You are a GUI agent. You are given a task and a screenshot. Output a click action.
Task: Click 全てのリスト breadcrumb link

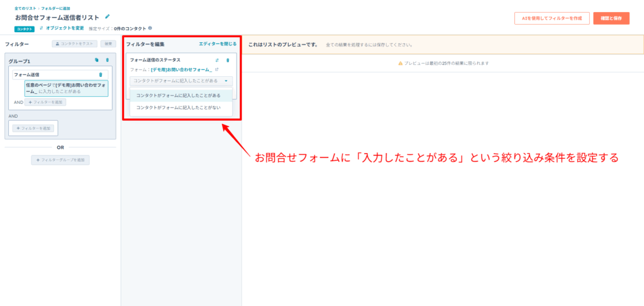coord(26,8)
